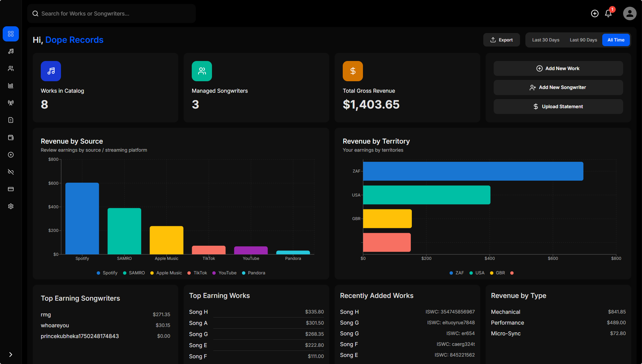Click the broken link sidebar icon
The width and height of the screenshot is (642, 364).
pos(11,172)
